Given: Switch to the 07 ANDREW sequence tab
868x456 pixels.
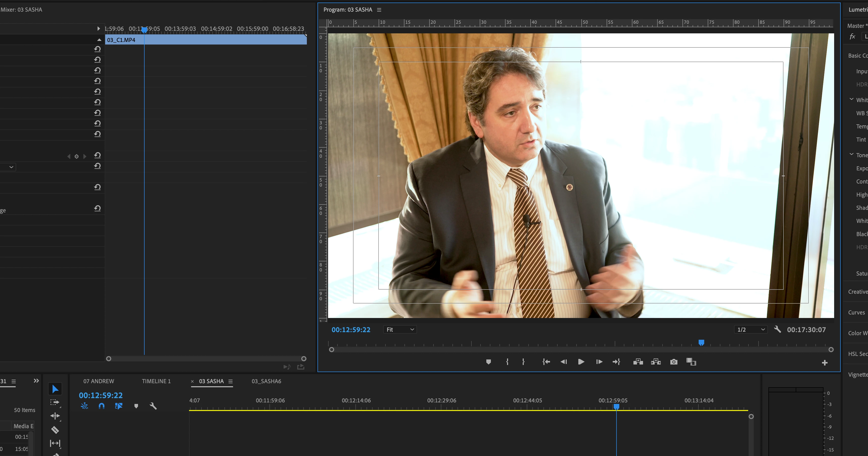Looking at the screenshot, I should point(99,381).
